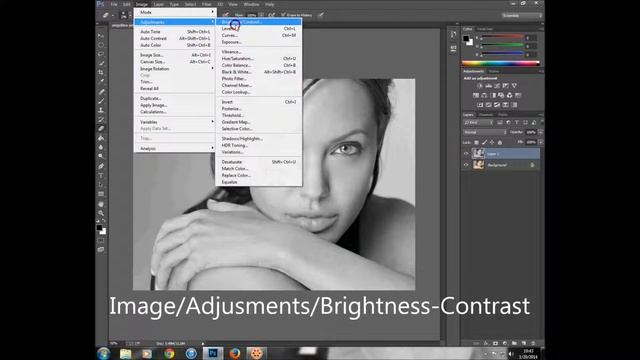Open Firefox from the taskbar
The width and height of the screenshot is (640, 360).
click(235, 353)
